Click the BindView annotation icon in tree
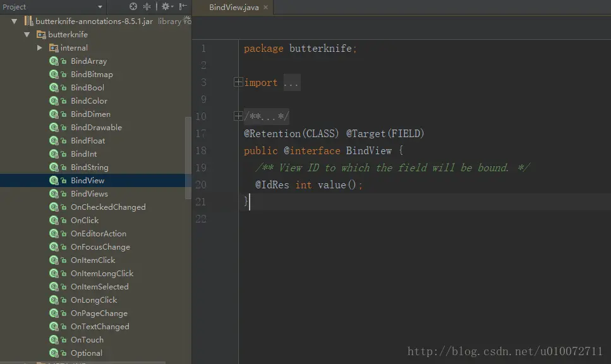Screen dimensions: 611x364 pyautogui.click(x=54, y=180)
